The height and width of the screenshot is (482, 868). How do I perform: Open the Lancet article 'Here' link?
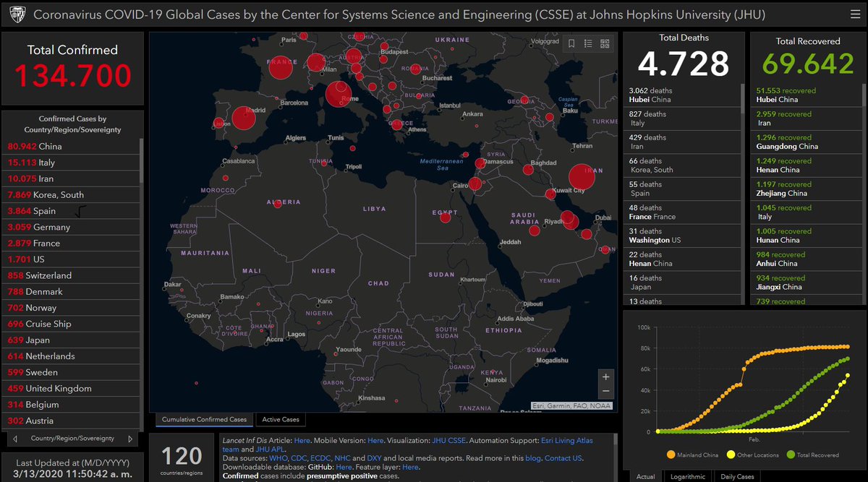tap(302, 440)
